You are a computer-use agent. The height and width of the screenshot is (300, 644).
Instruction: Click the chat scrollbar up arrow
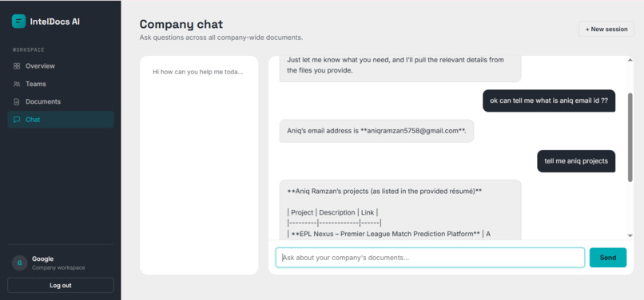[x=630, y=61]
